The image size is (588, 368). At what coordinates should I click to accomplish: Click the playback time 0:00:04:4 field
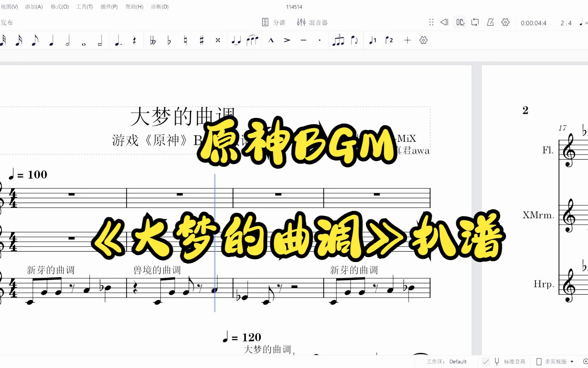(x=534, y=23)
